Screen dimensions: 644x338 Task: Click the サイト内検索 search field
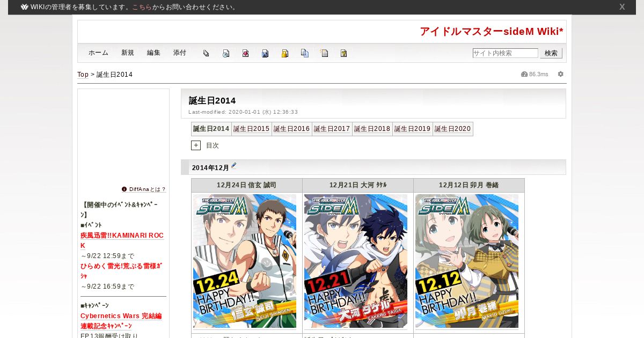(505, 53)
